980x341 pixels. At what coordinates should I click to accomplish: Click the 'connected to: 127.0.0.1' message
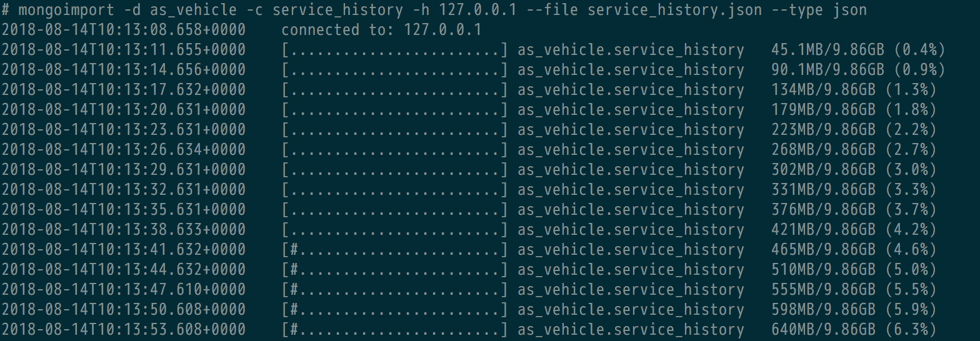click(390, 30)
